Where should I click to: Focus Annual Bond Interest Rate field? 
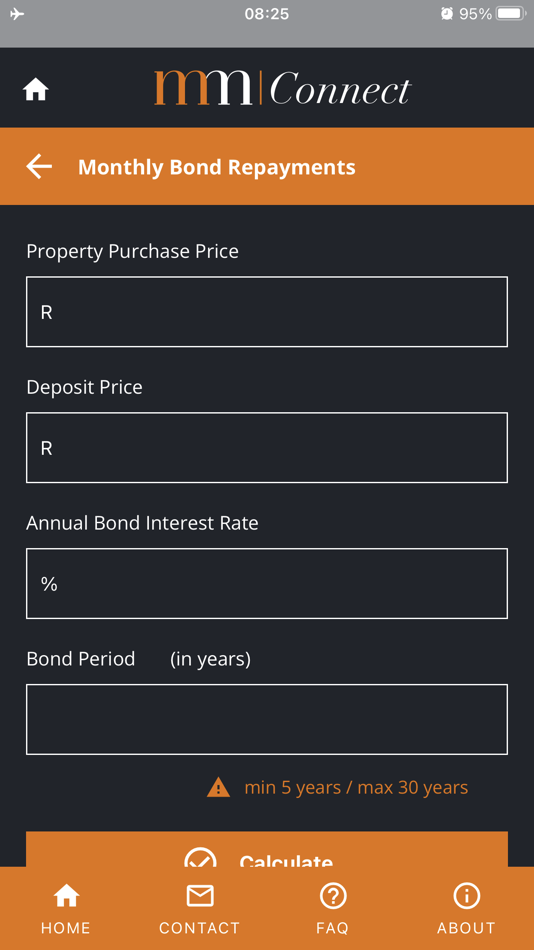tap(267, 583)
